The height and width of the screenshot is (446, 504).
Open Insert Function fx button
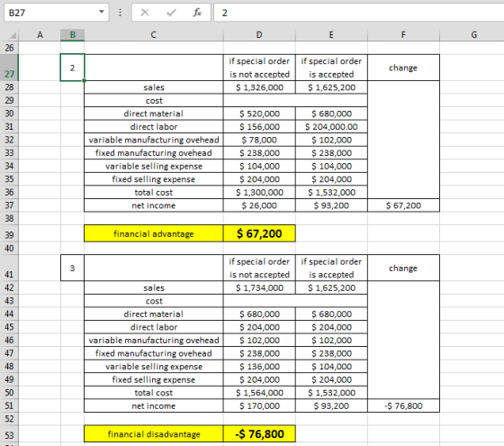tap(197, 13)
